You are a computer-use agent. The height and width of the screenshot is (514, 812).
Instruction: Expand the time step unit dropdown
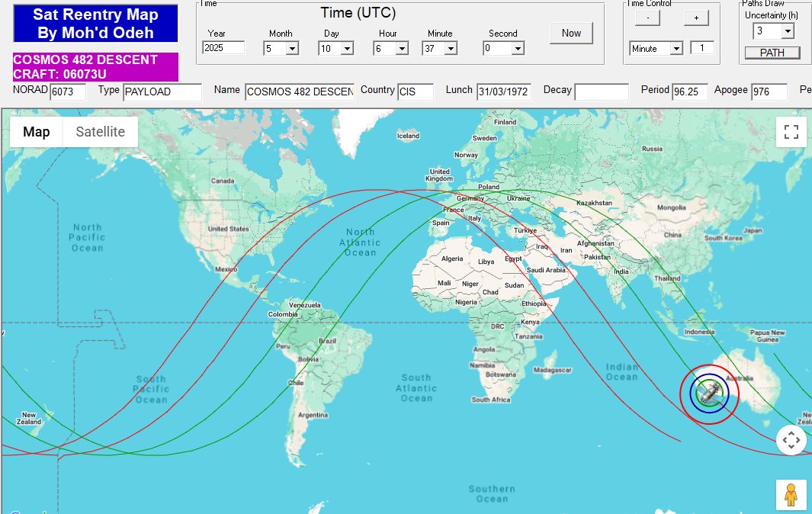point(676,48)
